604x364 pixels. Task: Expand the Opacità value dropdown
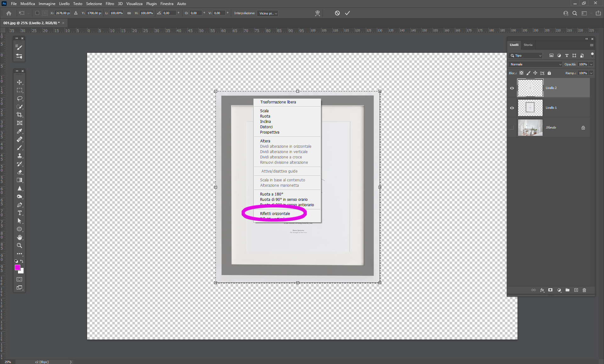click(591, 64)
